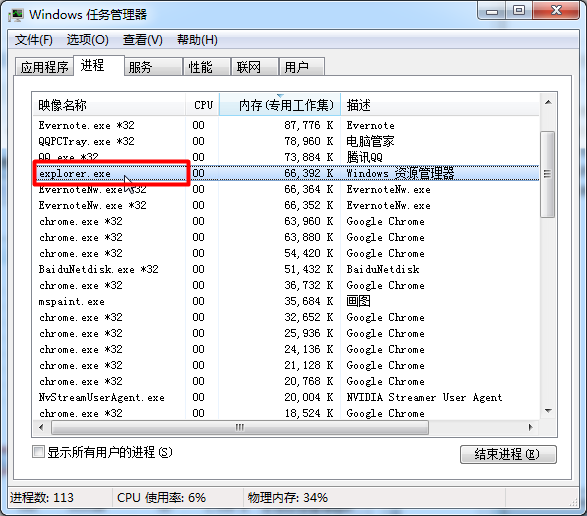Select chrome.exe row using 20,768 K
The image size is (587, 516).
(x=286, y=381)
